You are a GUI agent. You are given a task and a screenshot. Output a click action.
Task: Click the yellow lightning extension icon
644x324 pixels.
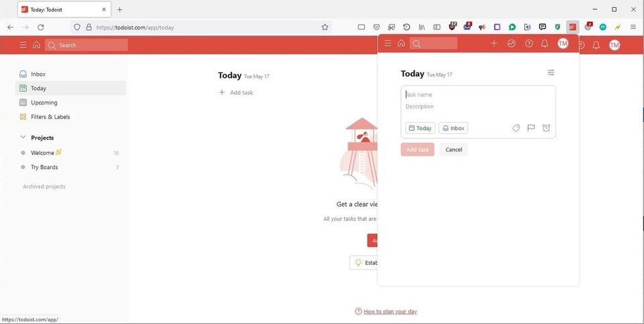tap(618, 27)
